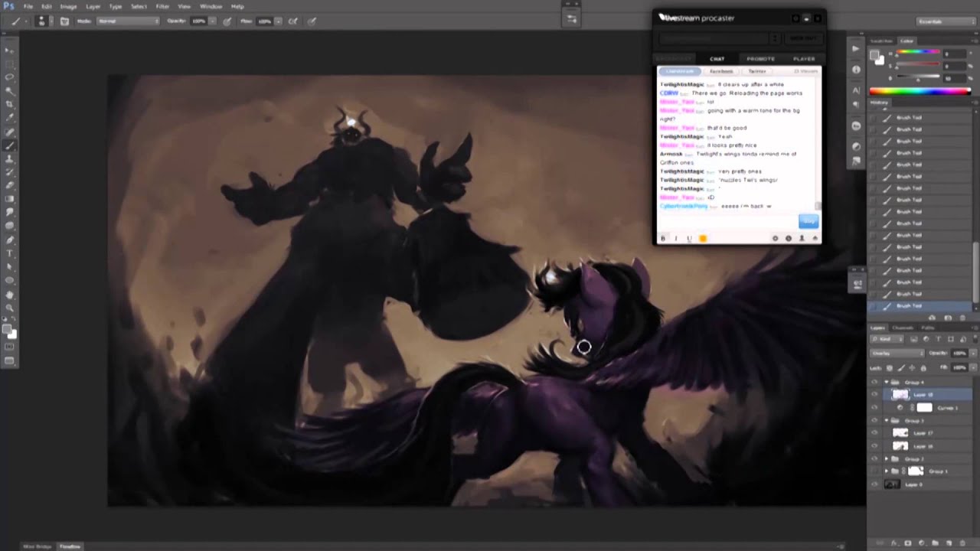Viewport: 980px width, 551px height.
Task: Select the Zoom tool
Action: tap(9, 308)
